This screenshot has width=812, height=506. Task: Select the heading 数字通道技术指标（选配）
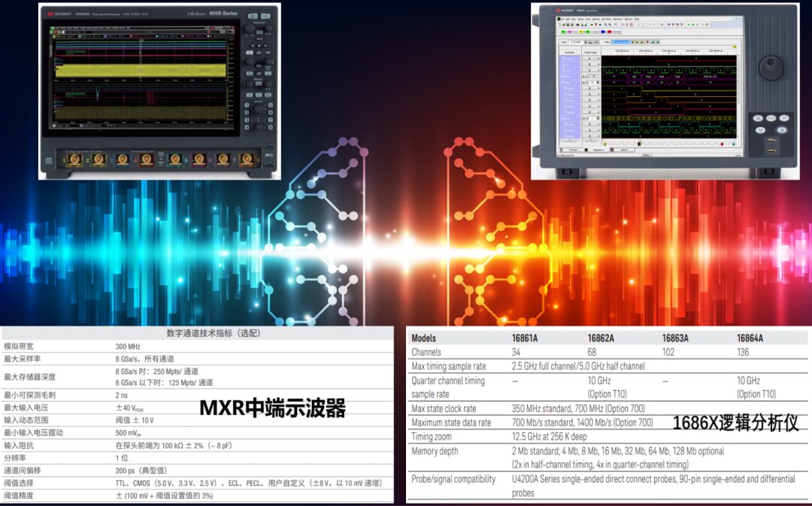click(214, 333)
